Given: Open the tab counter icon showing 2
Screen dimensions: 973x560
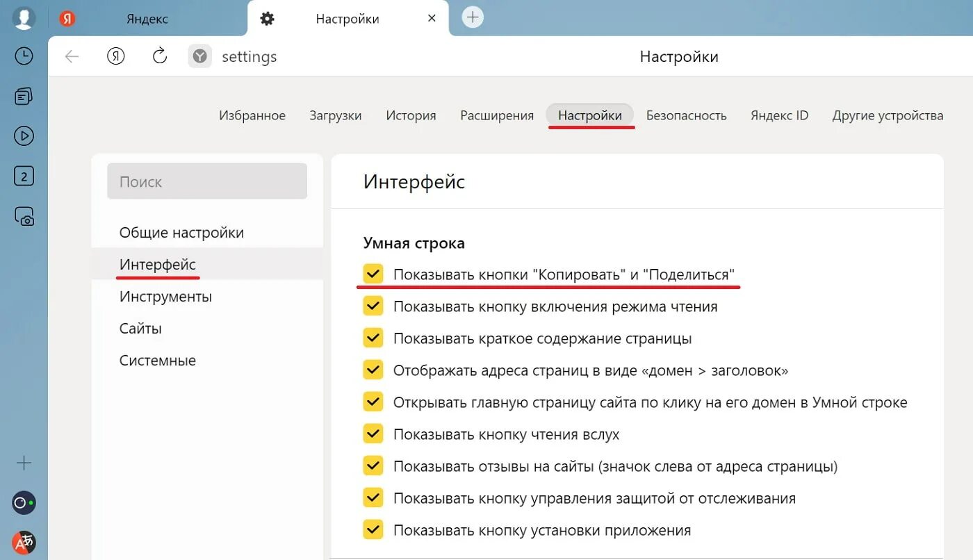Looking at the screenshot, I should 24,176.
